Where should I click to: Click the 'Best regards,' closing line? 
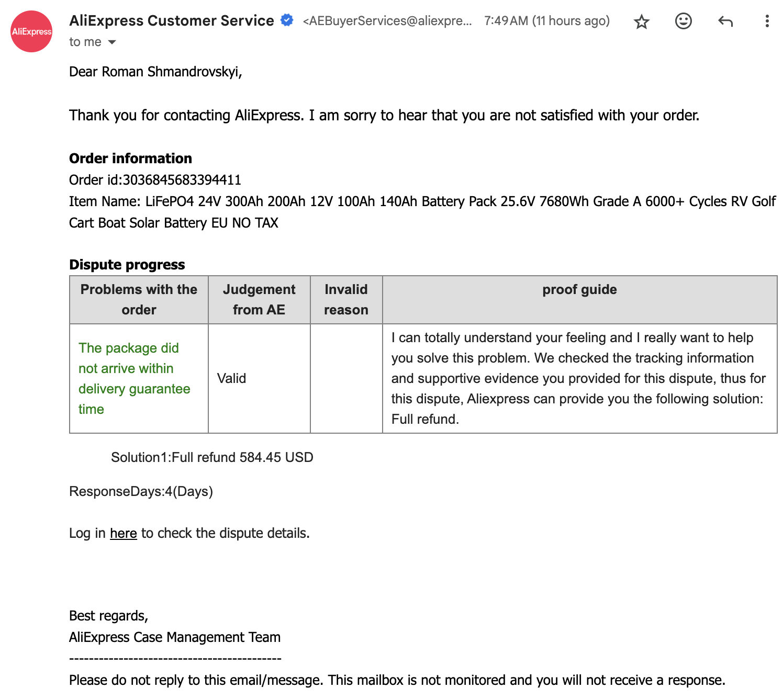pos(109,616)
